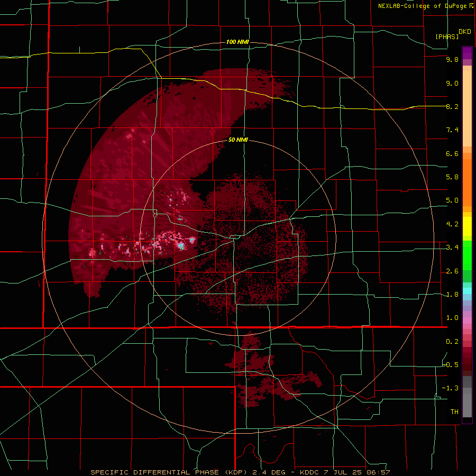The height and width of the screenshot is (476, 476).
Task: Select the pink band near 1.0
Action: click(467, 321)
